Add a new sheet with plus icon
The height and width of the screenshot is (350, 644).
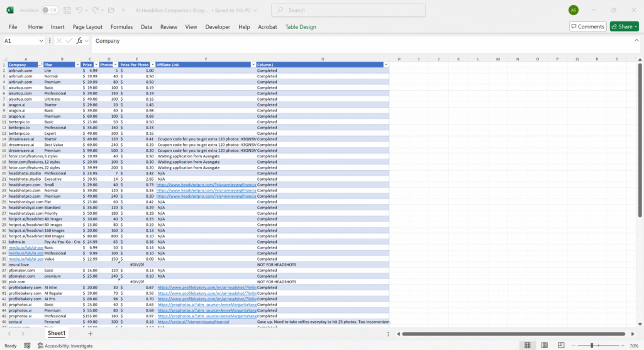tap(91, 334)
